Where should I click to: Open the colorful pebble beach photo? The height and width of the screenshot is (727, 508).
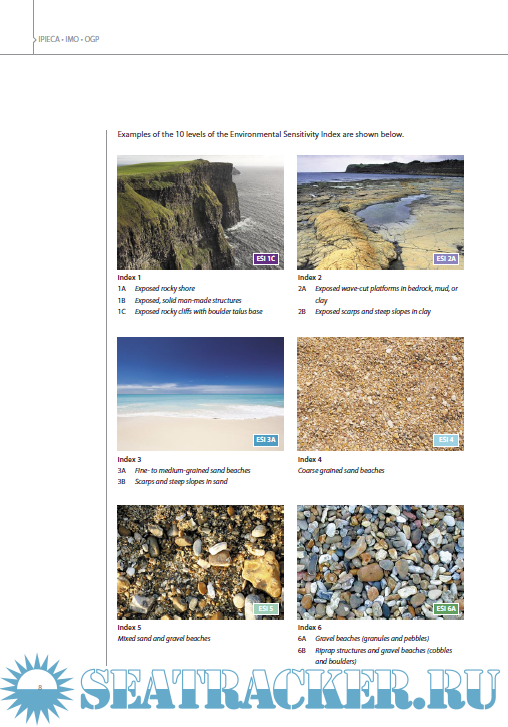pos(381,562)
